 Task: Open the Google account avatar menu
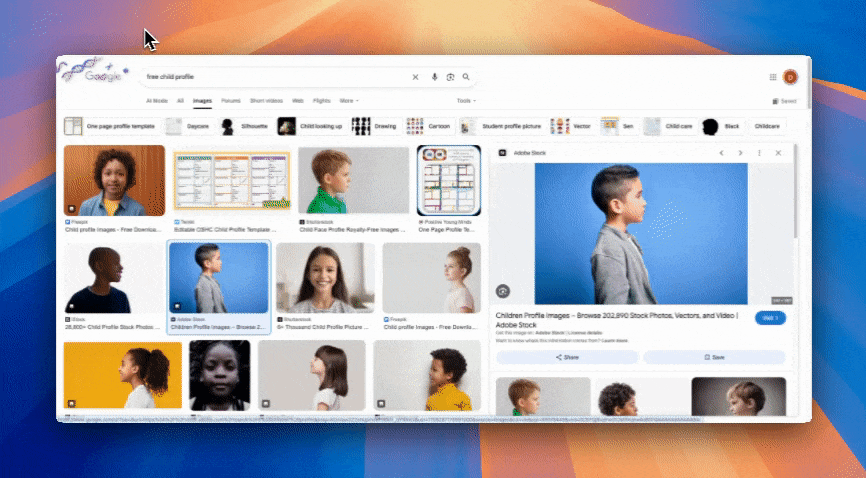tap(790, 77)
